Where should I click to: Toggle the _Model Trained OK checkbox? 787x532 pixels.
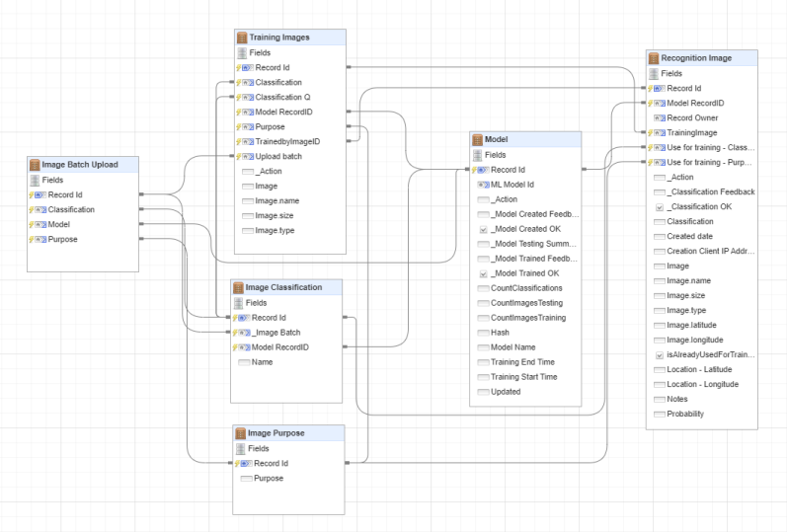[483, 273]
